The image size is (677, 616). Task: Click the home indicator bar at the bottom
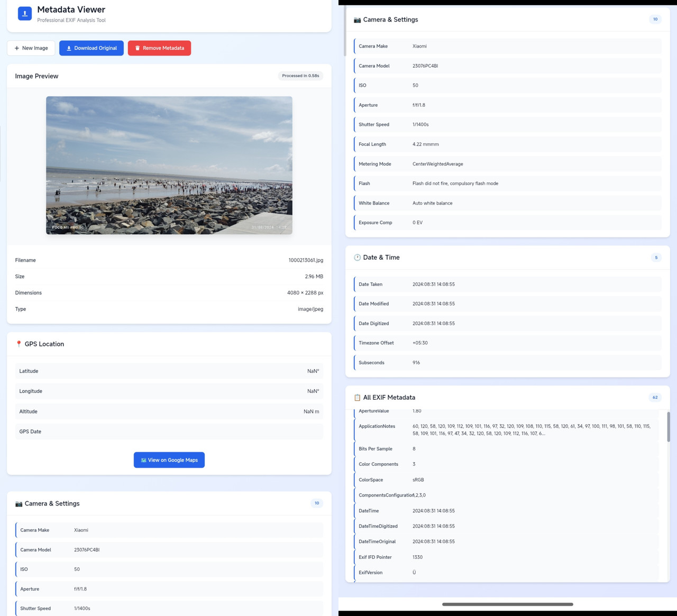(508, 604)
